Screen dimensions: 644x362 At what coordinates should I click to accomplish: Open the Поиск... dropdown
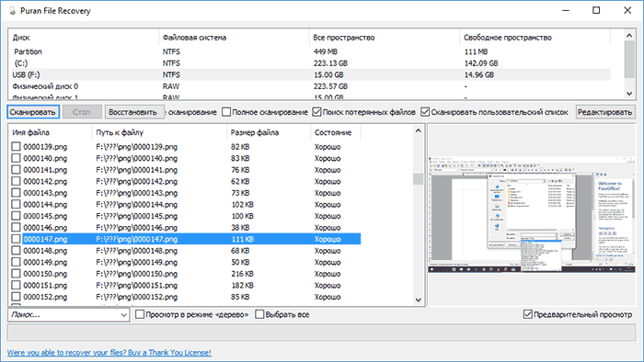click(x=123, y=315)
